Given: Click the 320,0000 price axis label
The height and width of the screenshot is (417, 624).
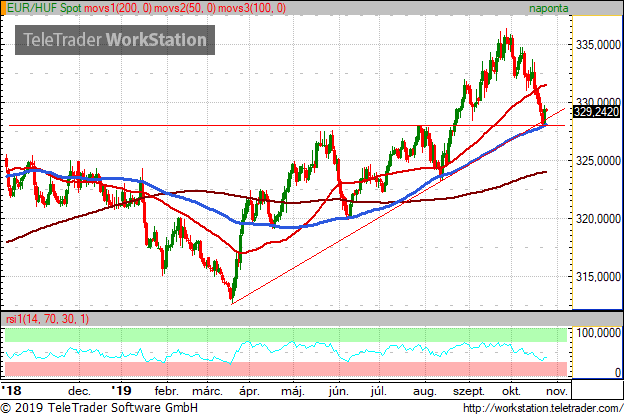Looking at the screenshot, I should 598,219.
